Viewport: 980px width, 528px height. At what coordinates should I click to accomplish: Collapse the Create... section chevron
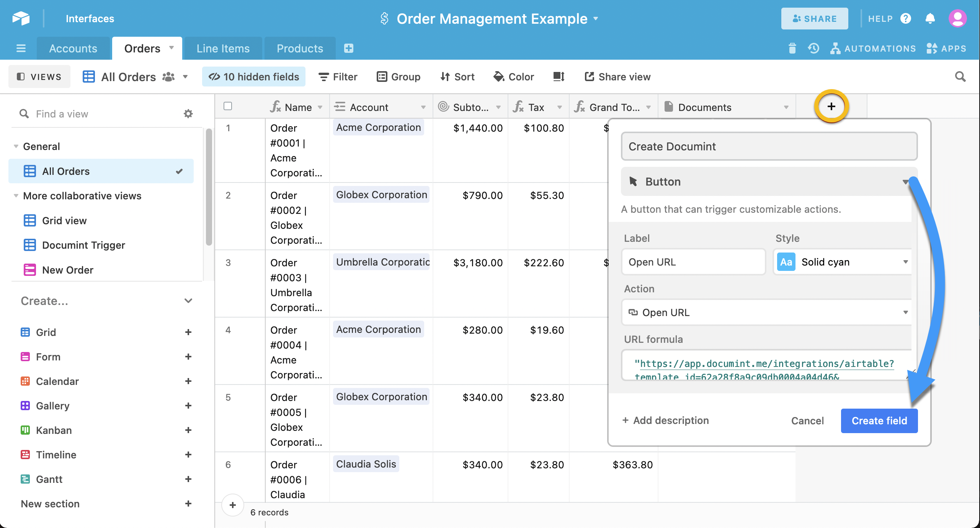[x=188, y=301]
